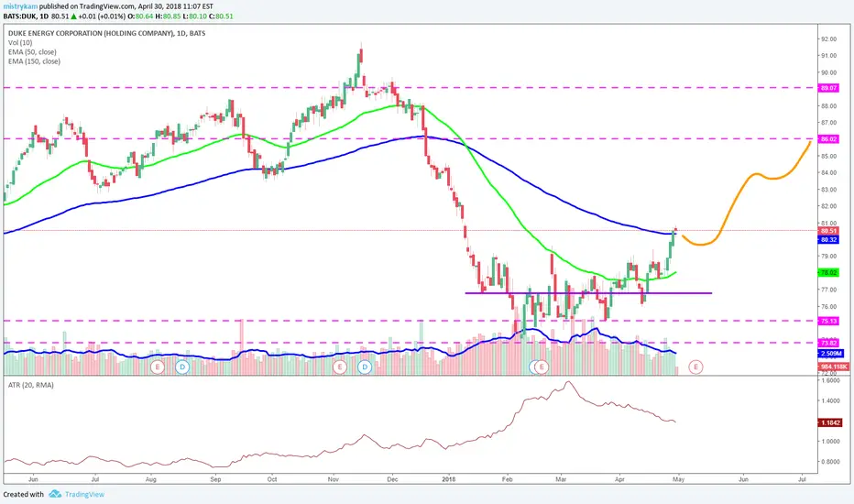Open the TradingView link beside Created with
The width and height of the screenshot is (854, 504).
(x=84, y=494)
